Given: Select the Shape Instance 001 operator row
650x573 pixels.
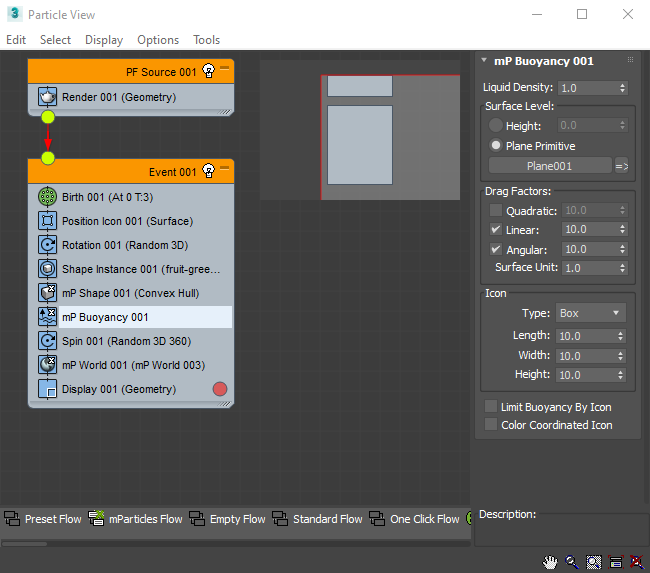Looking at the screenshot, I should [x=133, y=269].
